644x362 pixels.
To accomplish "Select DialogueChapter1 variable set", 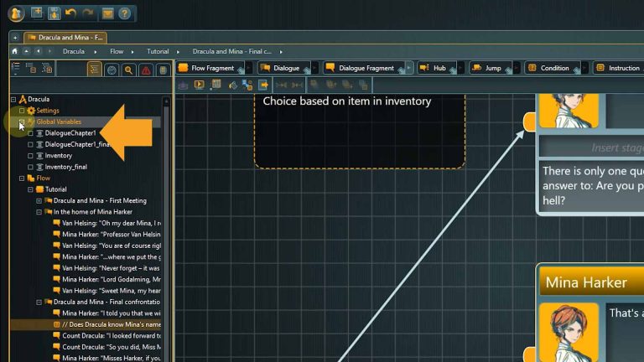I will 70,133.
